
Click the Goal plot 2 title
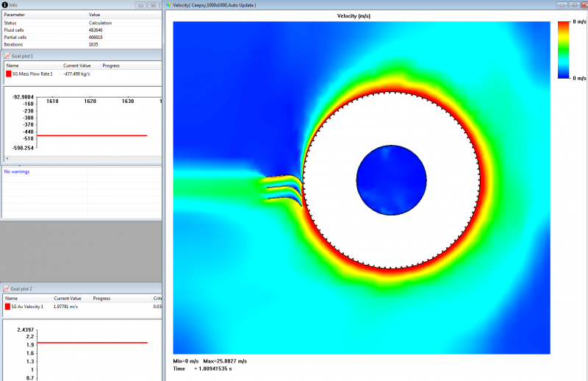[x=21, y=288]
